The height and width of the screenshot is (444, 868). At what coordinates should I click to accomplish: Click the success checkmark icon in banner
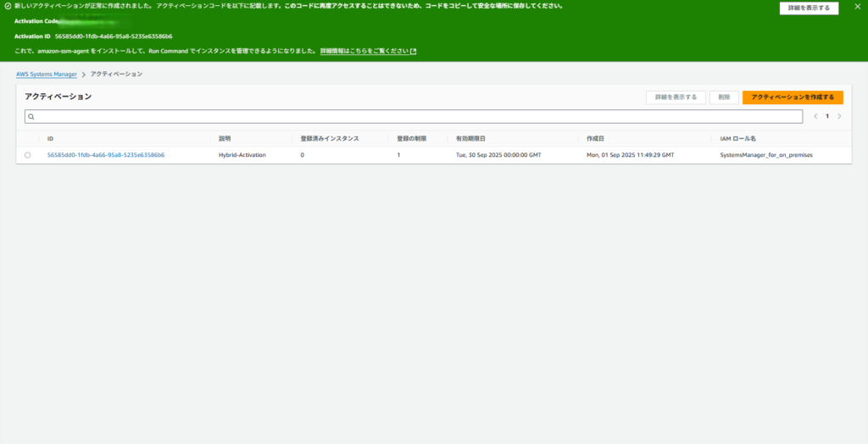8,6
